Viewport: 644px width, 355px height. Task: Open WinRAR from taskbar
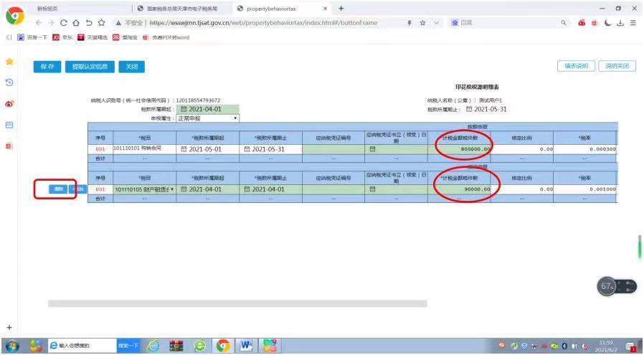176,346
